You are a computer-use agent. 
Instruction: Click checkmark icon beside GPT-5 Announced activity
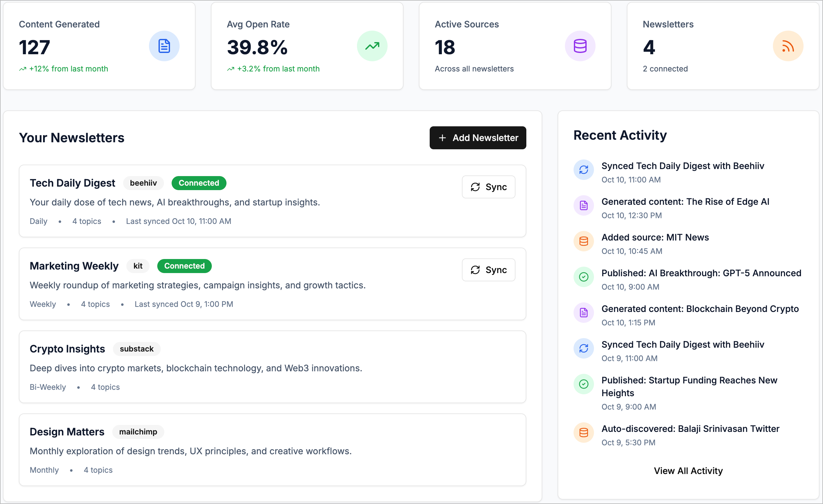tap(583, 277)
